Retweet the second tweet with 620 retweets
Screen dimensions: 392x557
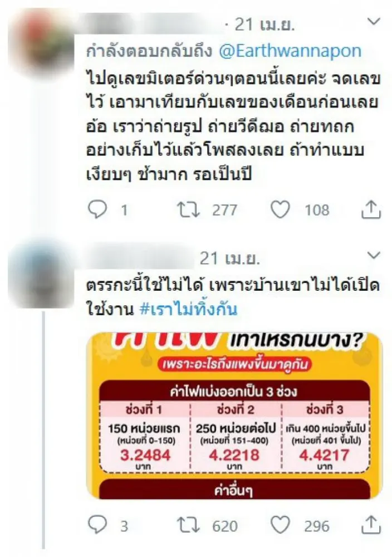pyautogui.click(x=189, y=525)
